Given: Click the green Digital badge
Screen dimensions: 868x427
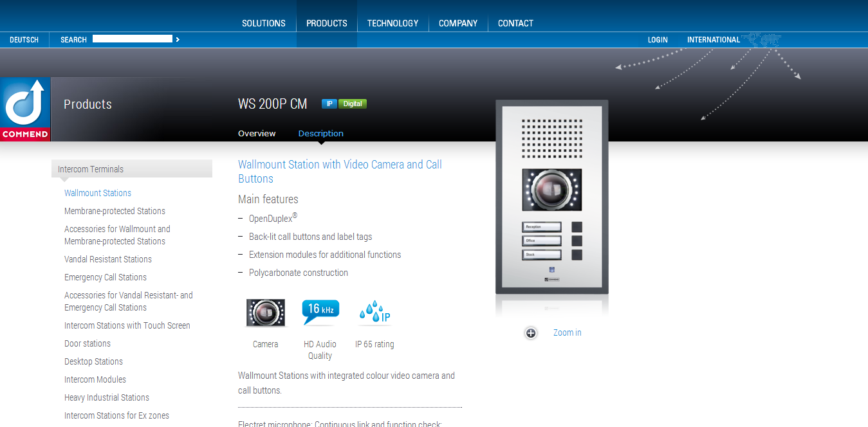Looking at the screenshot, I should tap(353, 104).
